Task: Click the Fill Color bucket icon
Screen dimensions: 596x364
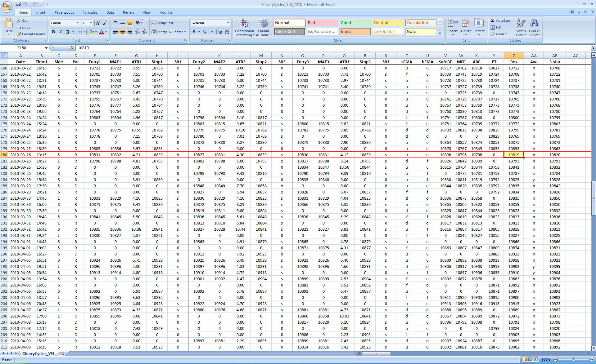Action: (x=91, y=32)
